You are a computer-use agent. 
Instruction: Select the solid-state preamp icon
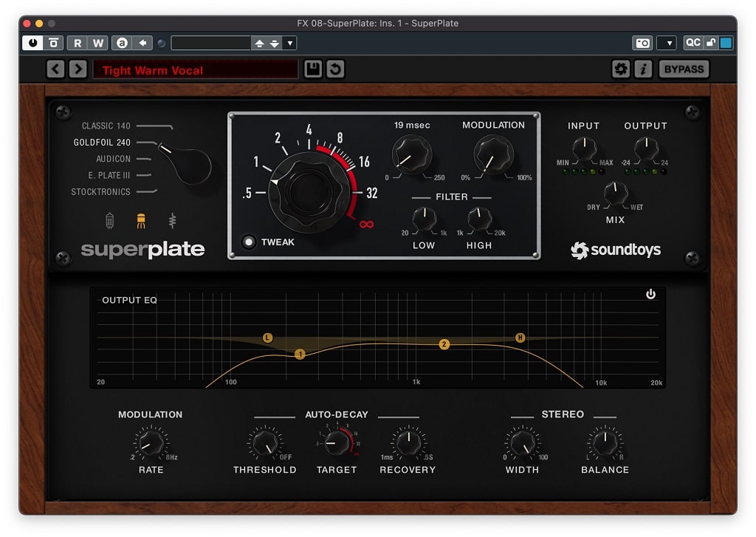[x=172, y=221]
